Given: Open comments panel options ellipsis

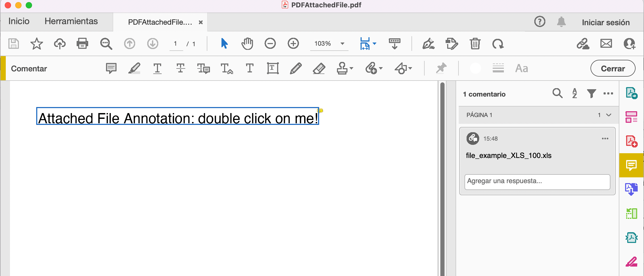Looking at the screenshot, I should coord(608,93).
